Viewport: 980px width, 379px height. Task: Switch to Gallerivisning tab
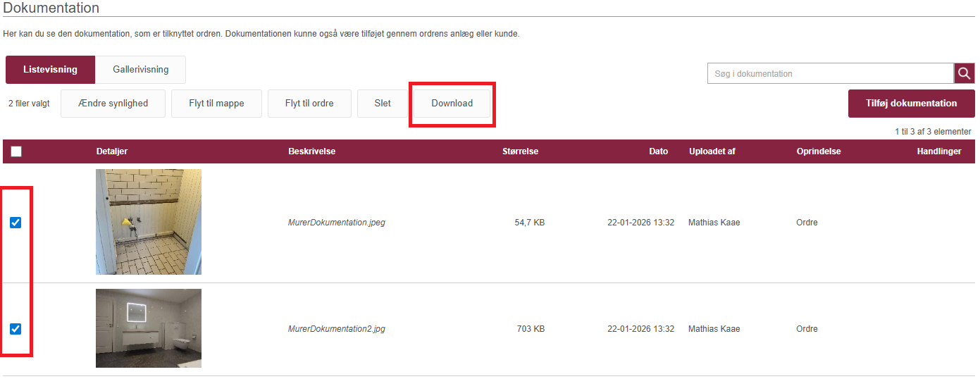click(x=141, y=70)
